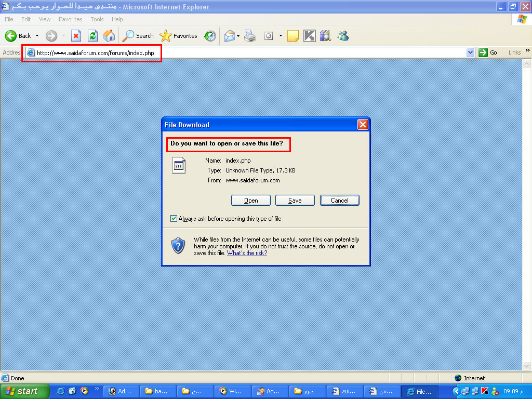532x399 pixels.
Task: Click the Start button
Action: (x=24, y=391)
